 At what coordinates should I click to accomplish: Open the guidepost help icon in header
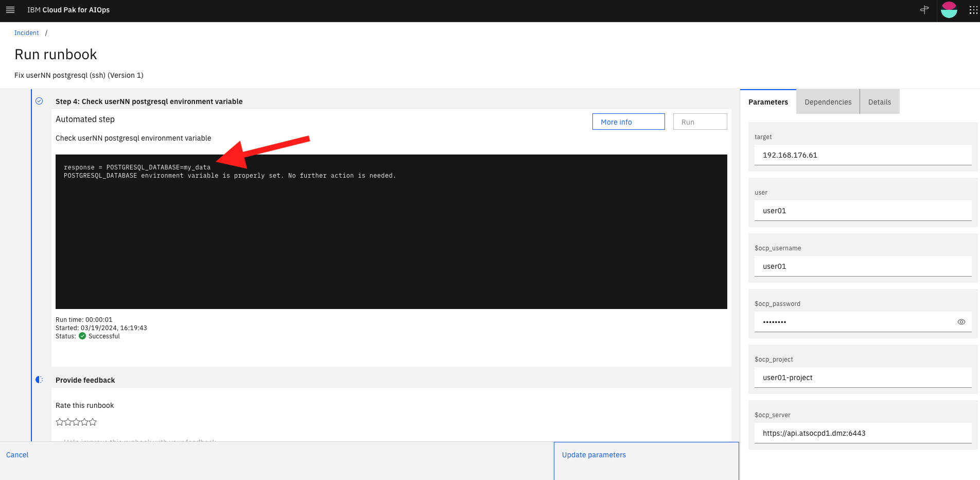tap(924, 10)
